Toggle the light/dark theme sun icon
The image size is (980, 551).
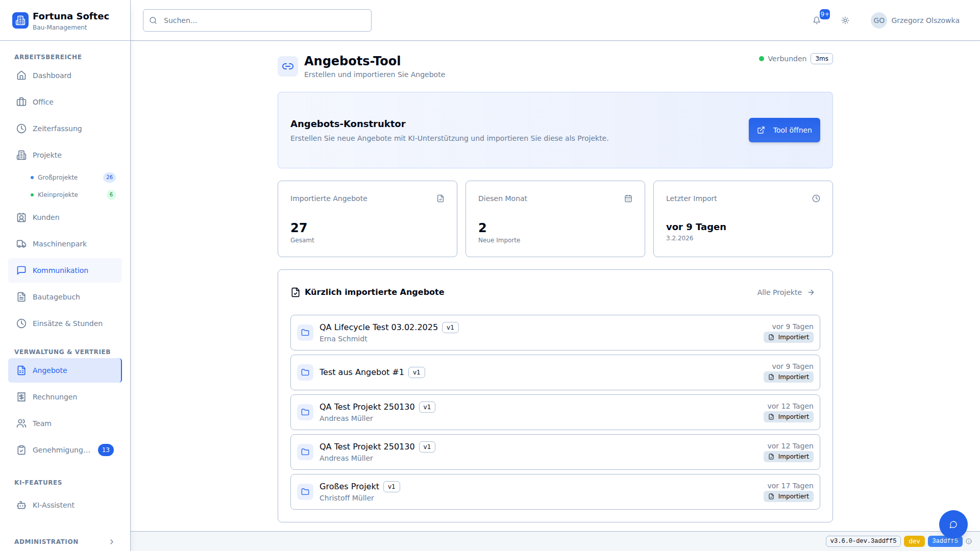(845, 20)
